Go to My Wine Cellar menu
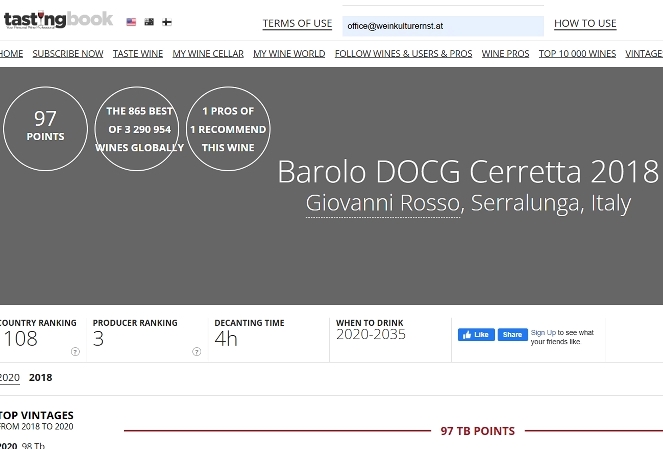Image resolution: width=663 pixels, height=449 pixels. (208, 53)
